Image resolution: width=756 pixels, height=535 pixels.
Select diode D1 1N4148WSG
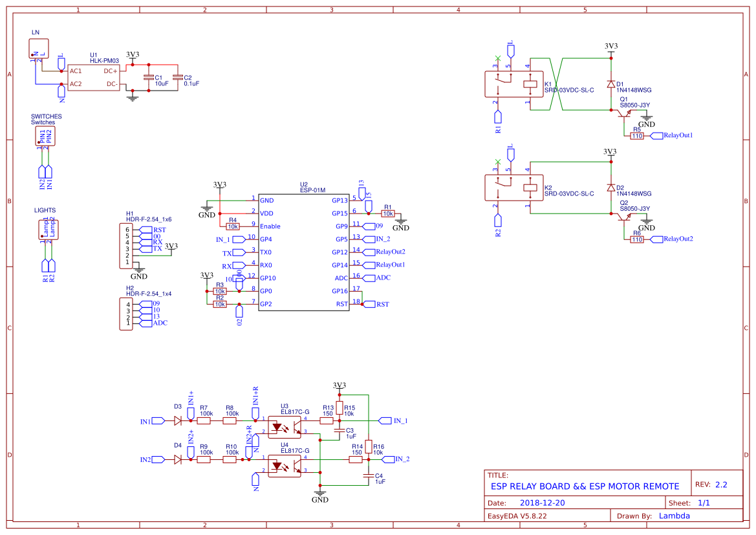[x=610, y=84]
